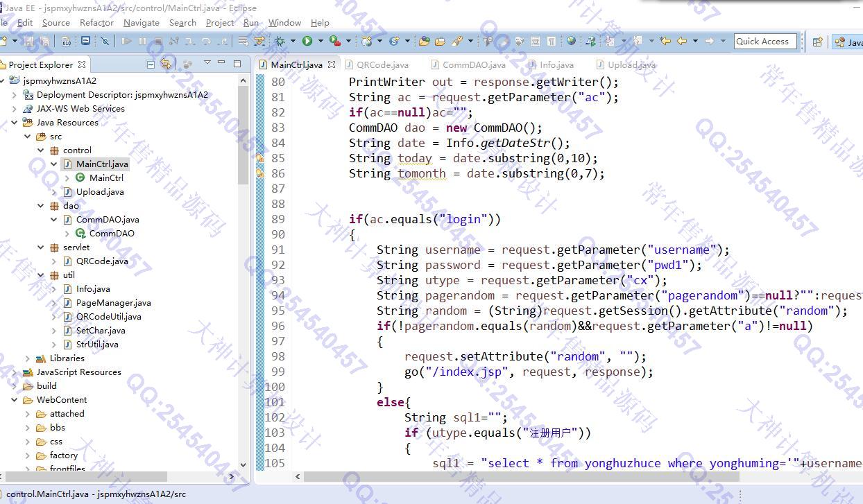Click the binary 010 toolbar icon

(66, 41)
